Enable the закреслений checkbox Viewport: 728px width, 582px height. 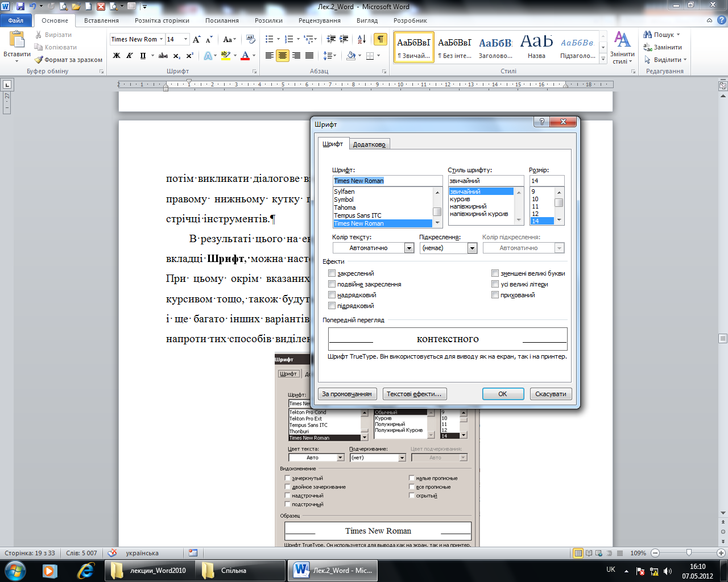pyautogui.click(x=332, y=273)
